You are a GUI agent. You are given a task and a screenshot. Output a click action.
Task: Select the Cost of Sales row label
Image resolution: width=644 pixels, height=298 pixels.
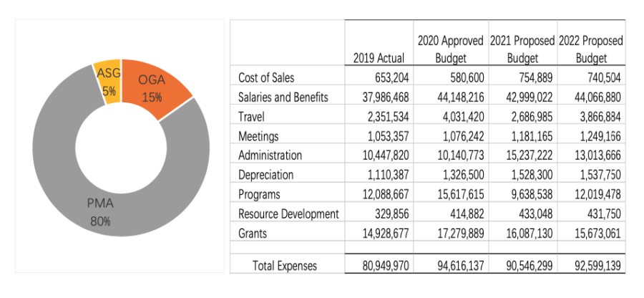coord(265,77)
